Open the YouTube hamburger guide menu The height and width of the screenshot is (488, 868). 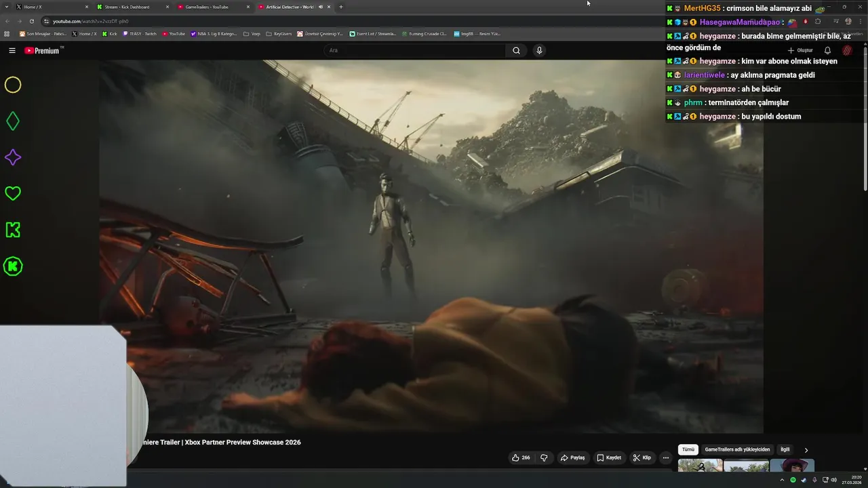[12, 51]
